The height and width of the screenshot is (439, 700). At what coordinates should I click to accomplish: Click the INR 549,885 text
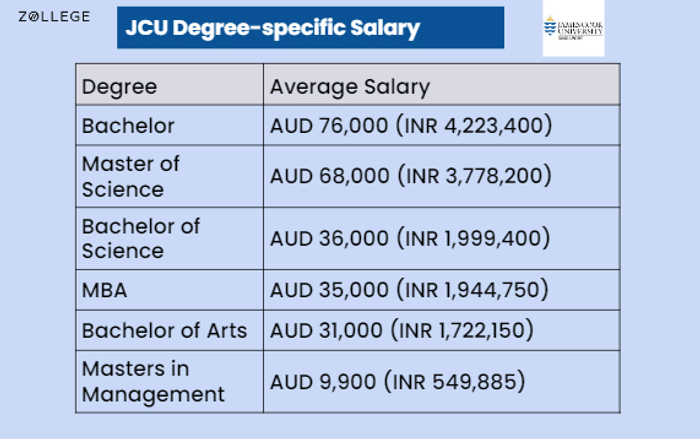pos(455,382)
